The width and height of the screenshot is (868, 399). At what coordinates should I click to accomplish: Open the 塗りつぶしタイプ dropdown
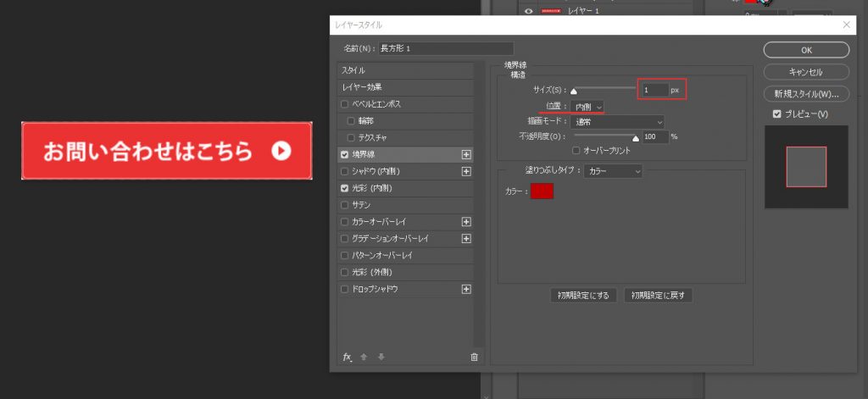[615, 171]
